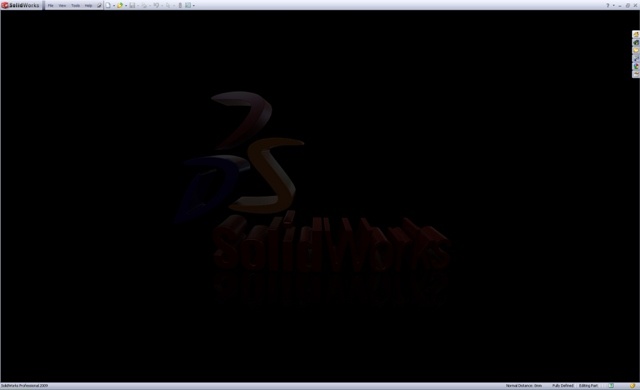Expand the dropdown arrow beside Help question mark
640x390 pixels.
(613, 6)
